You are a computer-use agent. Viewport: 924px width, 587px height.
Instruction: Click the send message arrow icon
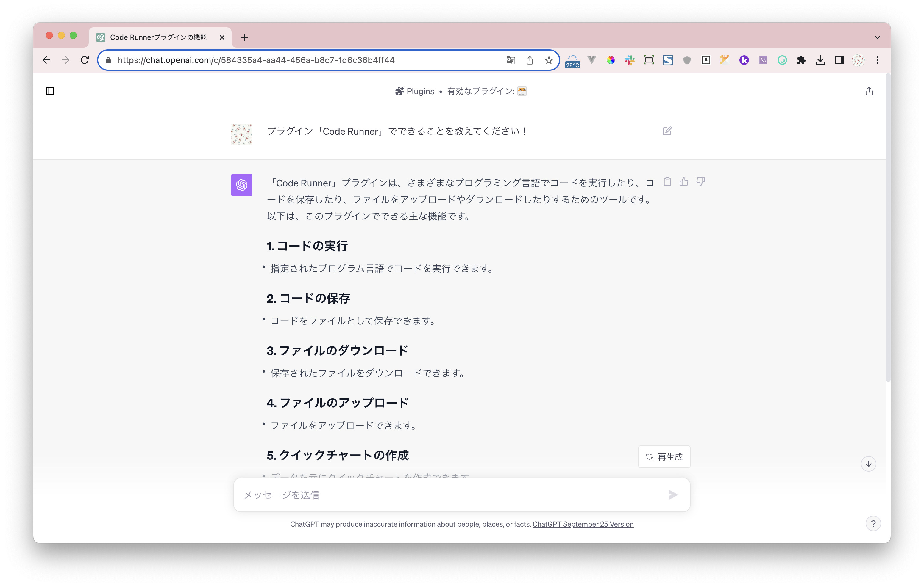673,495
